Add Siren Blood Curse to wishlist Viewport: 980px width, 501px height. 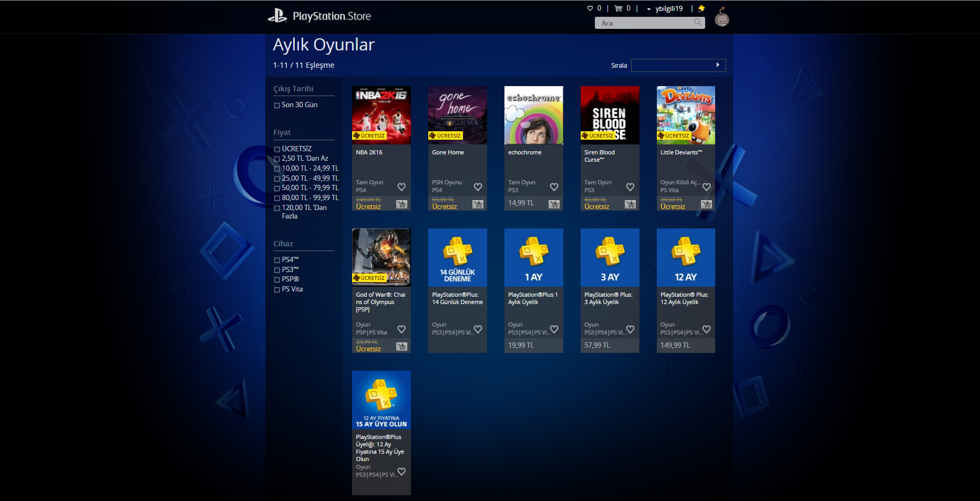[630, 187]
